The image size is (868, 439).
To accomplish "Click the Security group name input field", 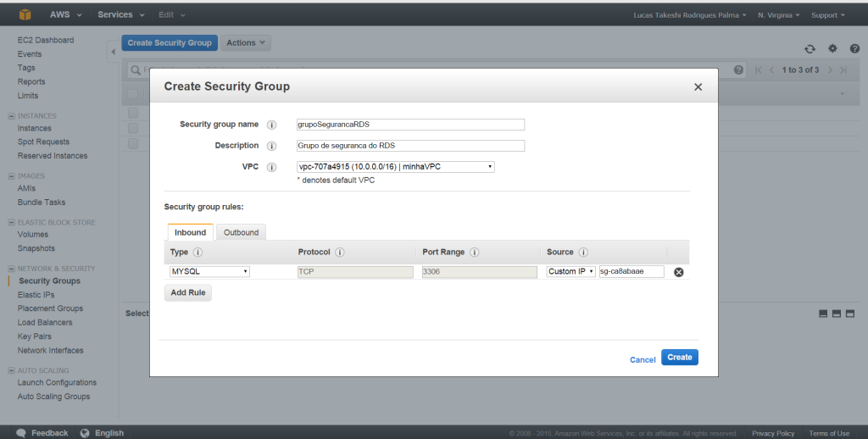I will [409, 125].
